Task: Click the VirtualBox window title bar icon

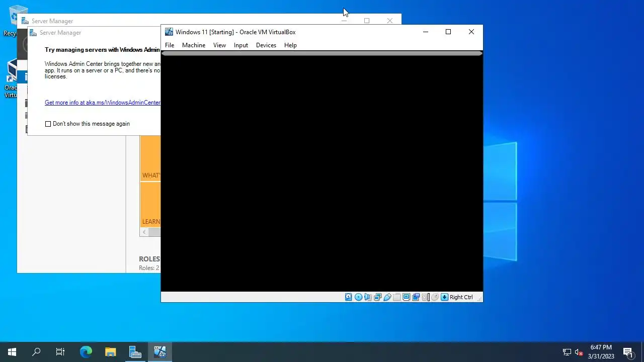Action: 169,32
